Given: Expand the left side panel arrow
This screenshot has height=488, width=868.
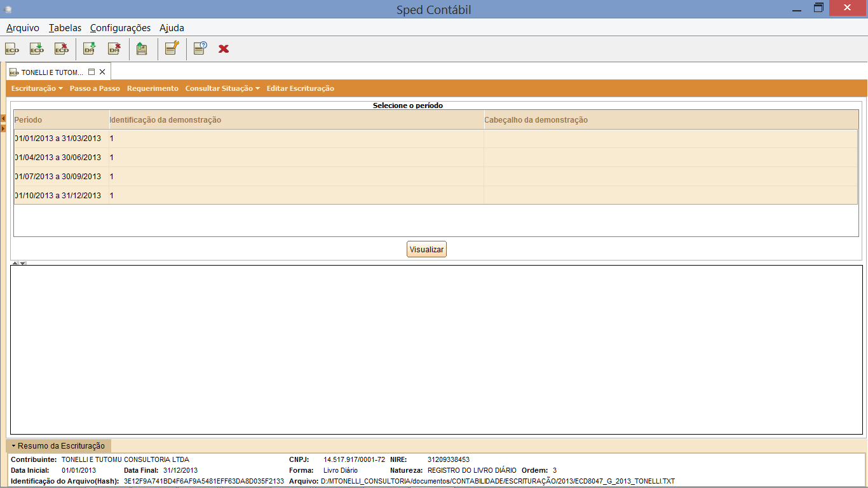Looking at the screenshot, I should [3, 128].
